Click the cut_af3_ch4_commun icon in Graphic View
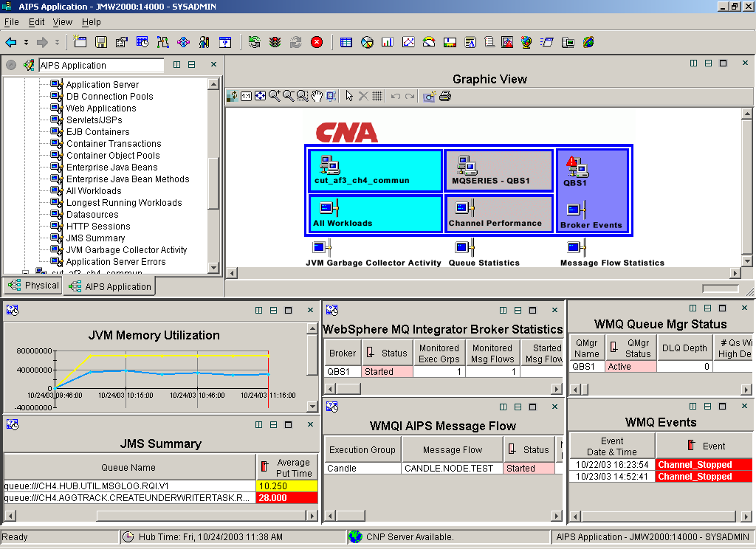Image resolution: width=756 pixels, height=549 pixels. coord(330,165)
